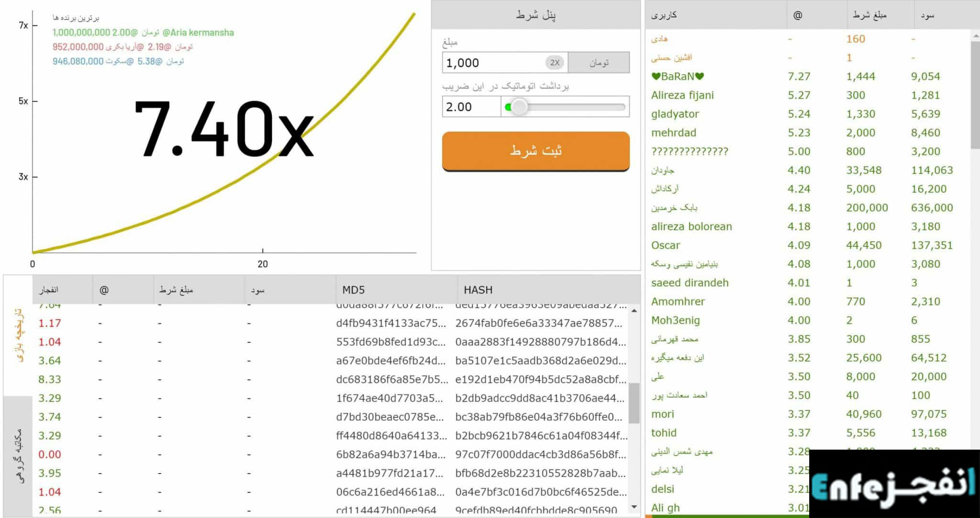This screenshot has height=518, width=980.
Task: Click the Enfejar logo in the corner
Action: [x=893, y=484]
